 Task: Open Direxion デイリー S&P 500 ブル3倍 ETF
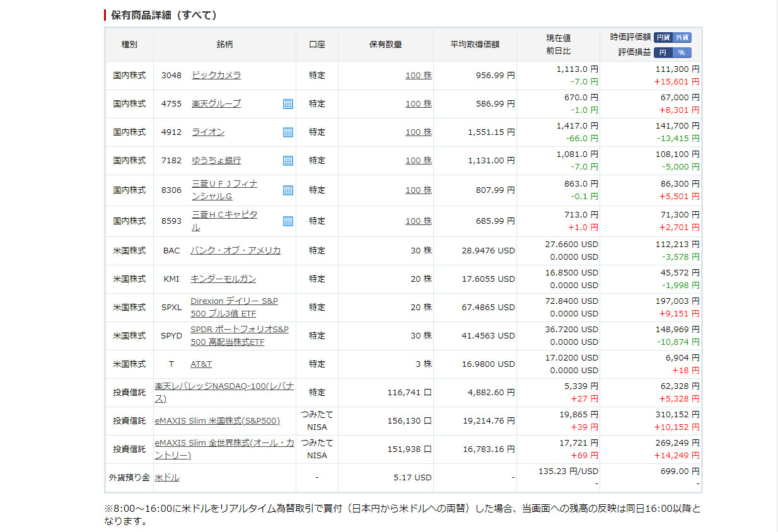pos(234,307)
